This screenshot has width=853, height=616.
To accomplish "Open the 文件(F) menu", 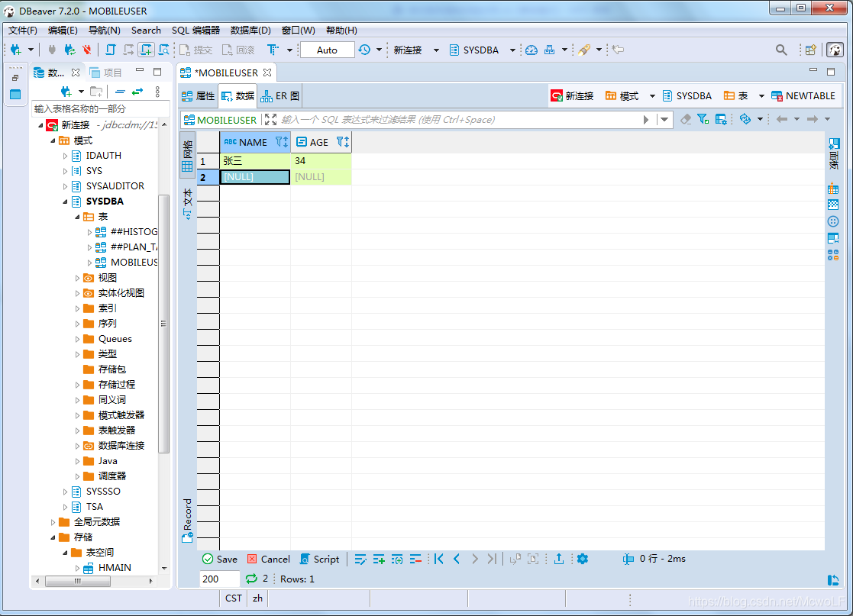I will coord(22,31).
